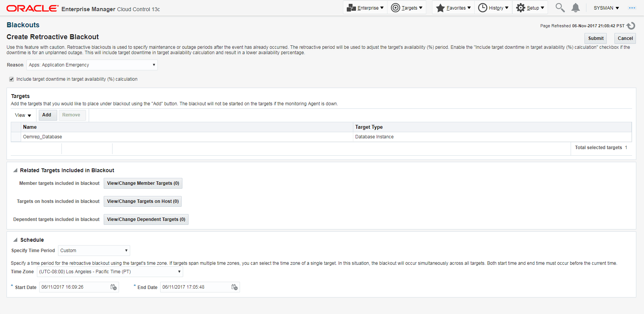
Task: Click View/Change Dependent Targets (0) button
Action: pyautogui.click(x=146, y=219)
